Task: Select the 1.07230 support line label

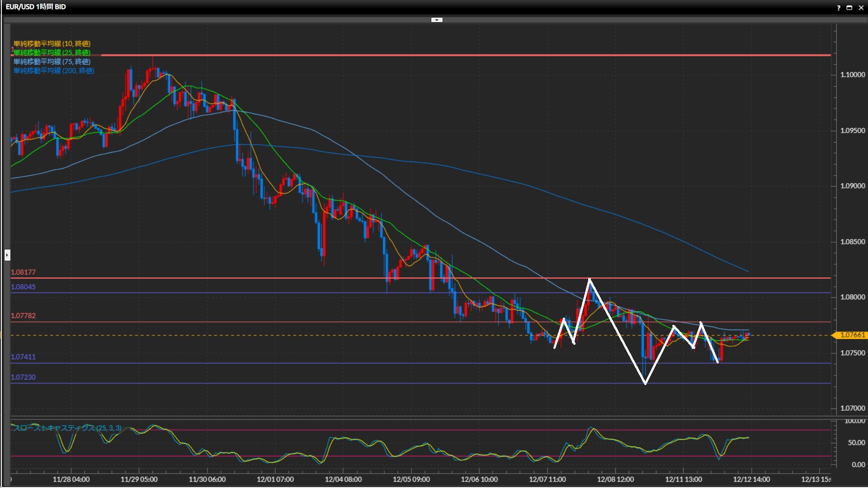Action: coord(23,377)
